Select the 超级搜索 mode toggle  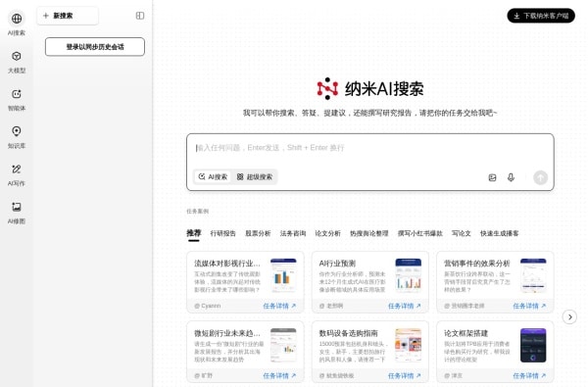[255, 176]
